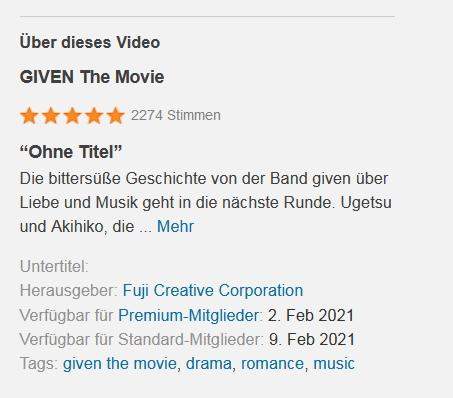453x398 pixels.
Task: Click the description text paragraph
Action: click(206, 202)
